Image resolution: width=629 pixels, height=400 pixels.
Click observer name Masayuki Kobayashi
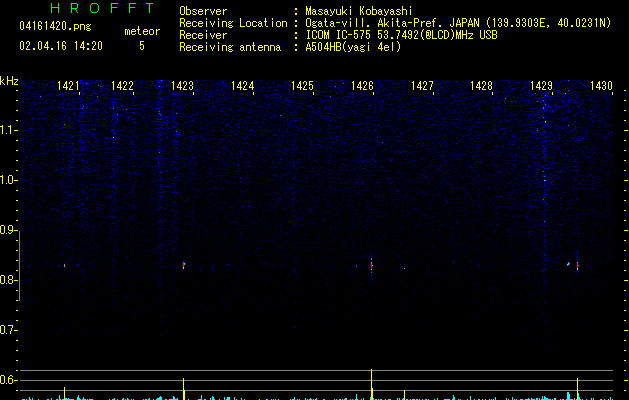coord(359,11)
